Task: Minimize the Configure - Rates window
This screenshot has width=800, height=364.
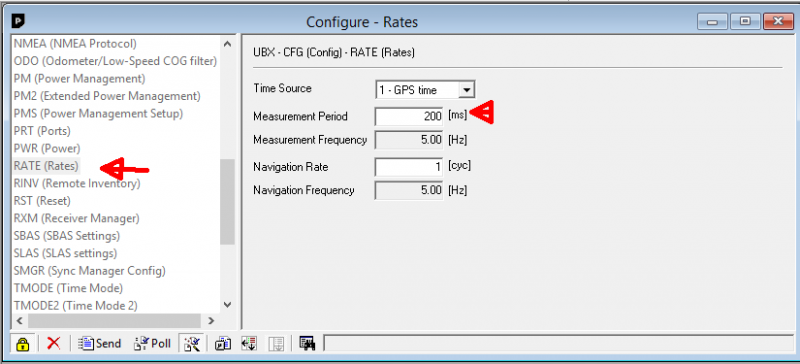Action: (x=712, y=21)
